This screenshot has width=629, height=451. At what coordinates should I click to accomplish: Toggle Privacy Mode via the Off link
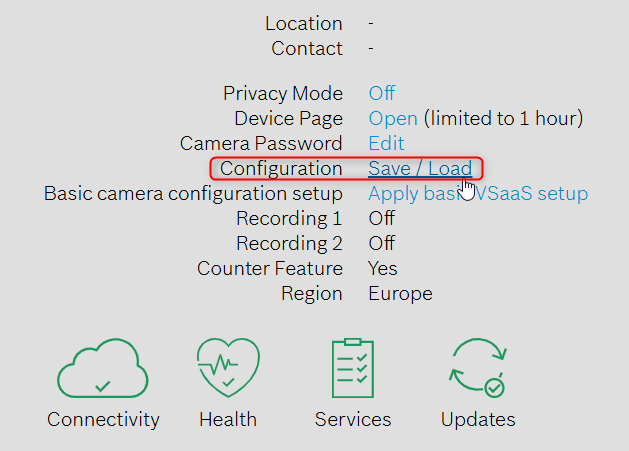(x=381, y=93)
